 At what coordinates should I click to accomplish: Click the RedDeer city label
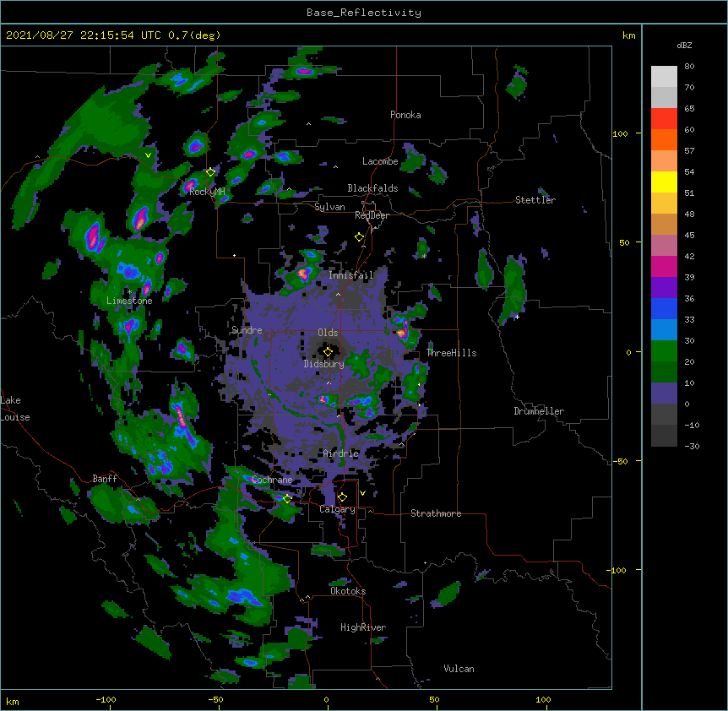(372, 215)
